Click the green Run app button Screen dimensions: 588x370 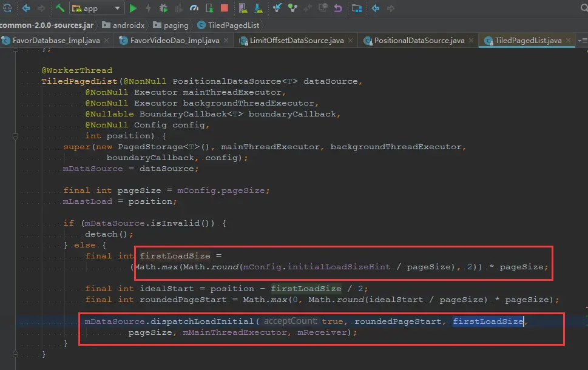tap(133, 8)
